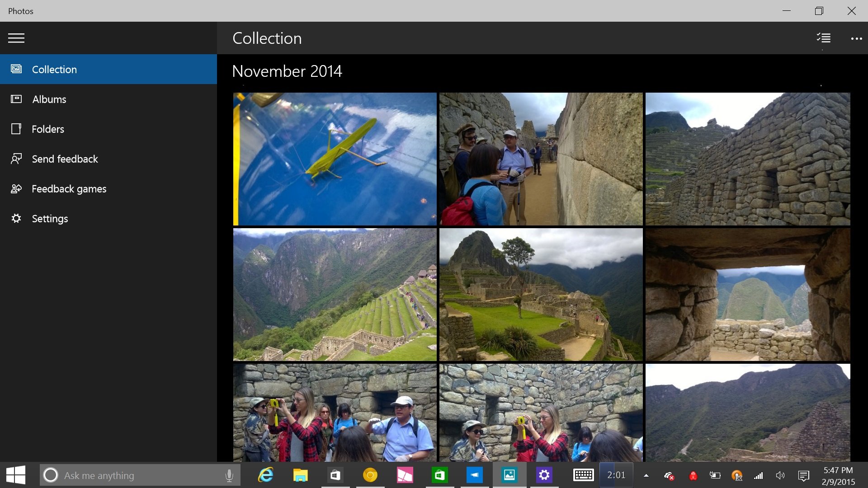This screenshot has width=868, height=488.
Task: Click the Albums sidebar icon
Action: 15,99
